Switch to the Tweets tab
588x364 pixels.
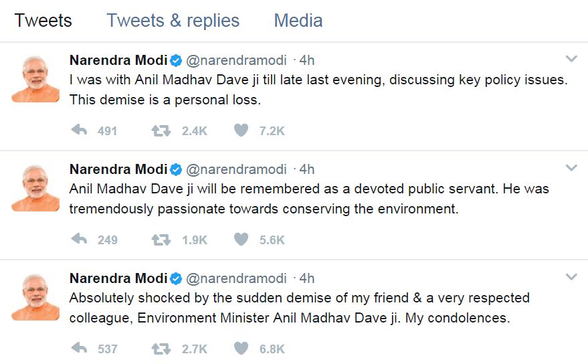(41, 21)
